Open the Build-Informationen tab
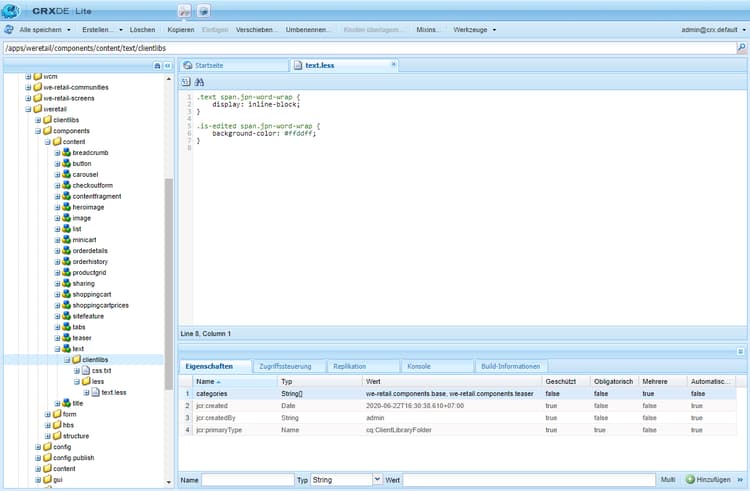The width and height of the screenshot is (750, 491). tap(510, 366)
